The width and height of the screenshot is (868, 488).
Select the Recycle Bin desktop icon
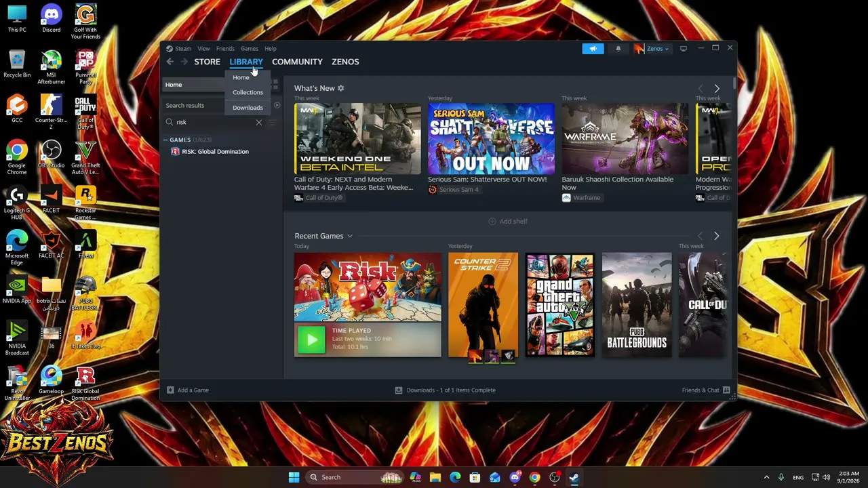pos(17,64)
